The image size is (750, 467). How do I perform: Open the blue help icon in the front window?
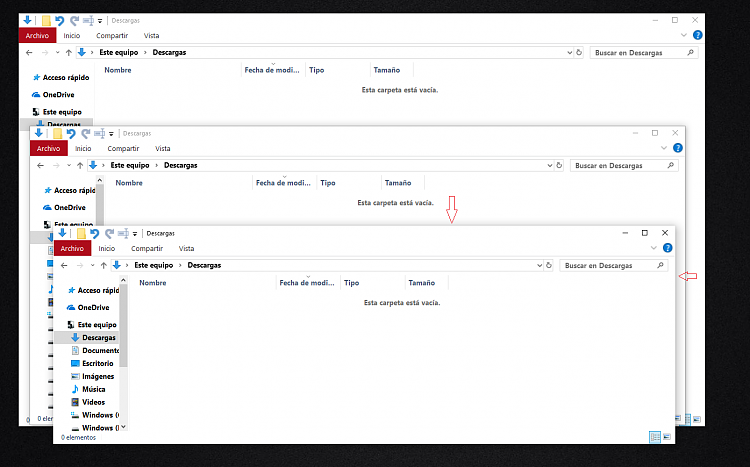(x=668, y=248)
